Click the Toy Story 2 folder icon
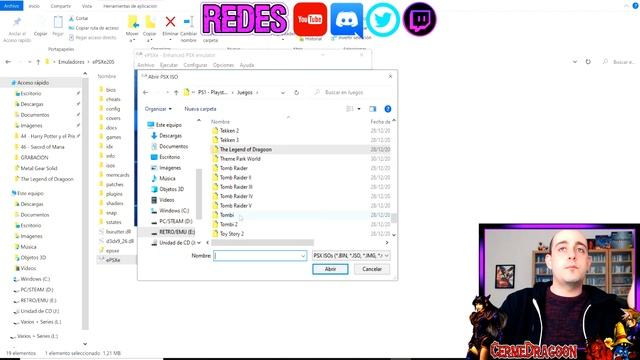 [216, 234]
